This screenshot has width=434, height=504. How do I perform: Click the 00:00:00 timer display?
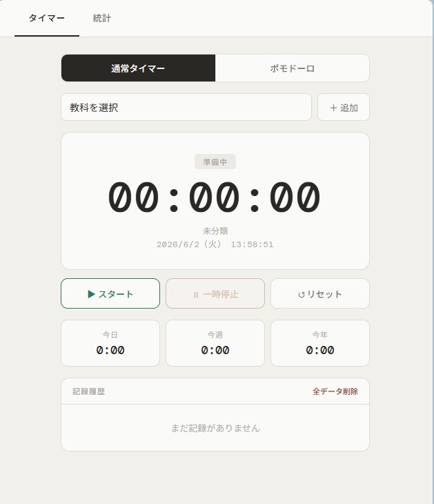coord(215,197)
